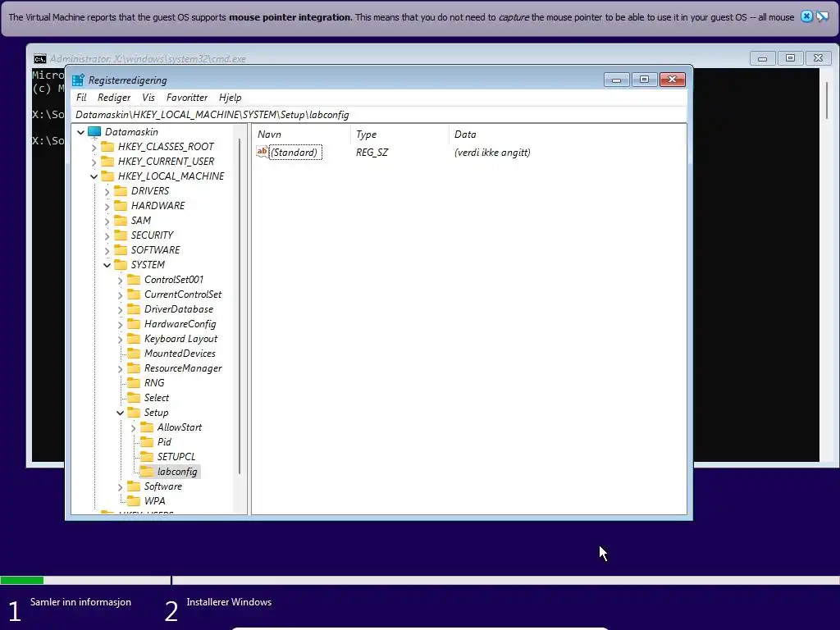Click the Select folder icon
The image size is (840, 630).
tap(134, 398)
